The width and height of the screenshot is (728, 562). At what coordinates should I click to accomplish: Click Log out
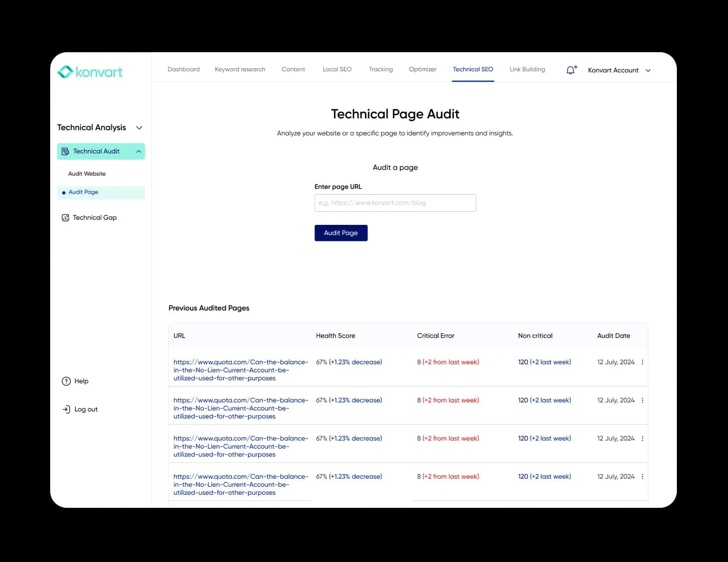[x=86, y=409]
